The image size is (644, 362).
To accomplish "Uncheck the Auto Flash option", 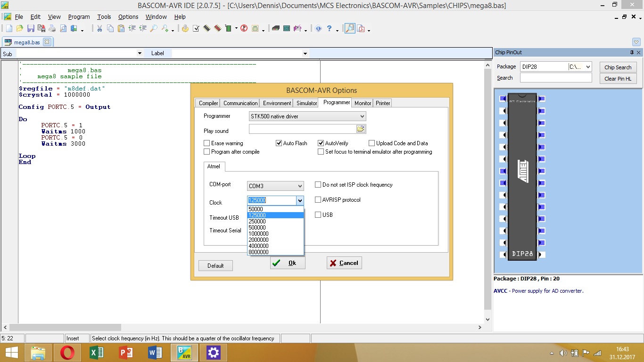I will (279, 143).
